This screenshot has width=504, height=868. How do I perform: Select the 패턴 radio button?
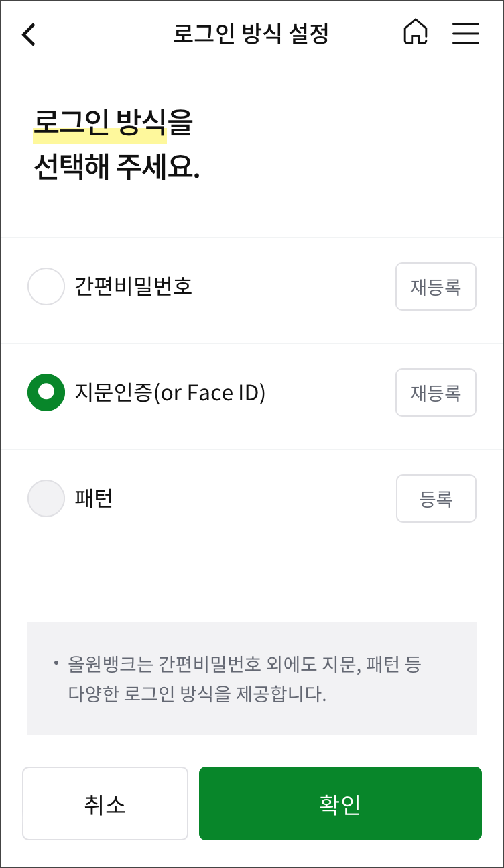click(46, 498)
